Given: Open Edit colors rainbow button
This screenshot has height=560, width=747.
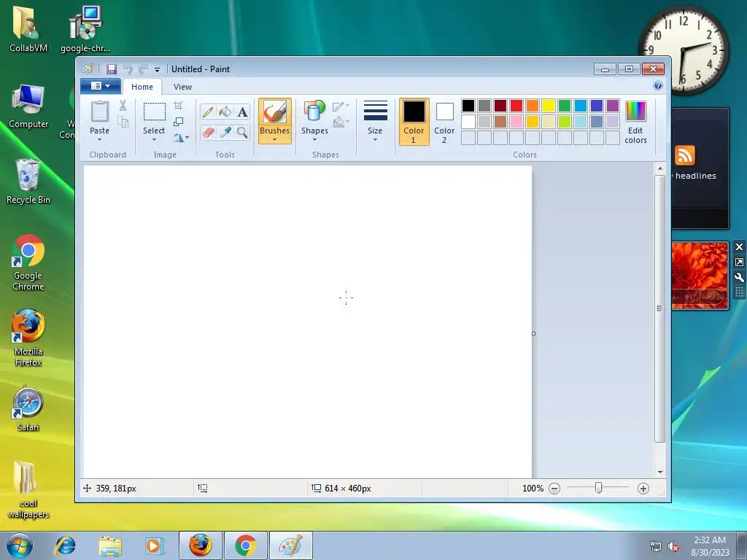Looking at the screenshot, I should tap(635, 122).
